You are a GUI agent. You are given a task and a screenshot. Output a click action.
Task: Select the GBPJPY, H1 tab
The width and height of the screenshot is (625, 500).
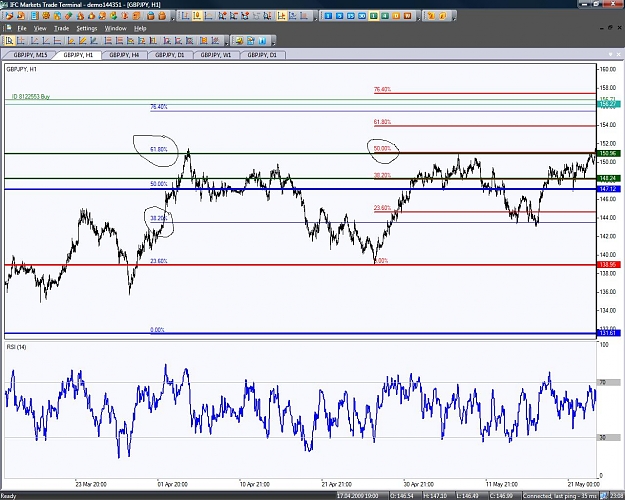click(78, 55)
